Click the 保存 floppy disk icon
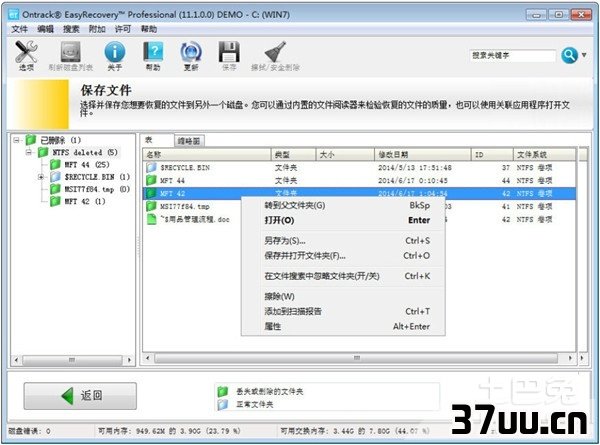The image size is (600, 445). coord(229,52)
